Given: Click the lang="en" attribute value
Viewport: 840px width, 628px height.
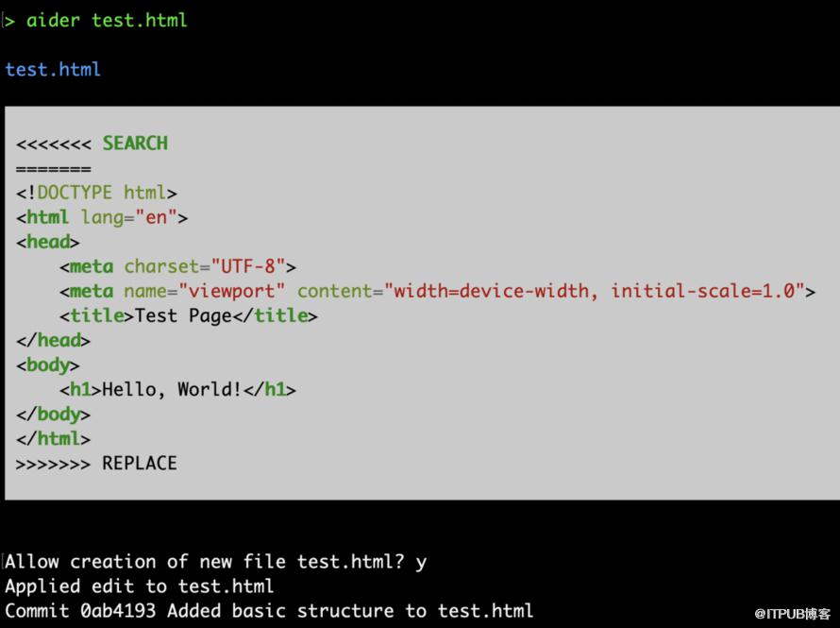Looking at the screenshot, I should (x=156, y=217).
